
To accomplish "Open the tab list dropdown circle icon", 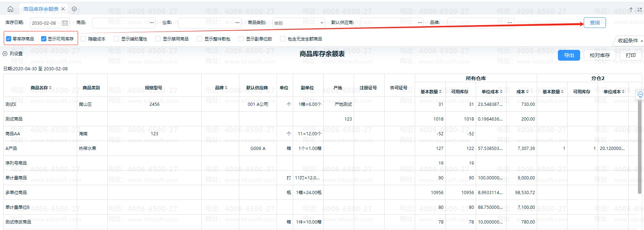I will 74,9.
